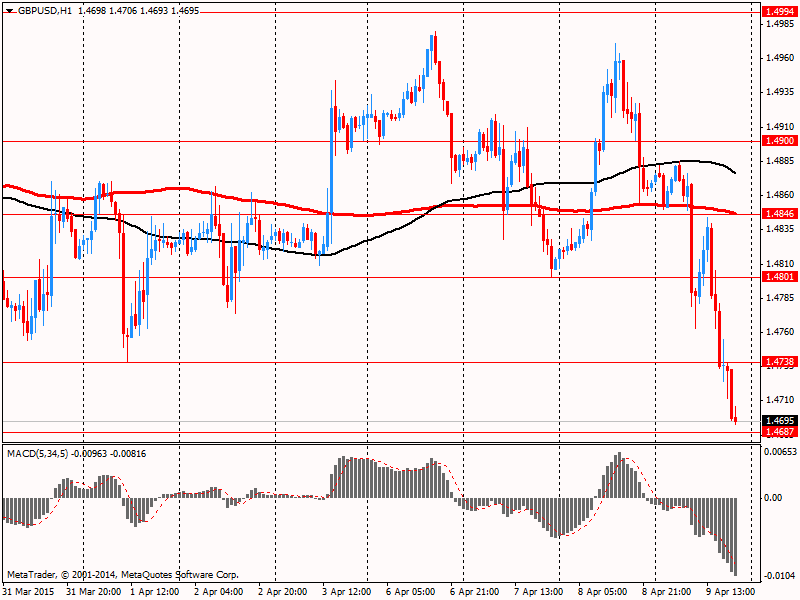Click the red 1.4994 price level tag
The width and height of the screenshot is (800, 600).
coord(780,12)
